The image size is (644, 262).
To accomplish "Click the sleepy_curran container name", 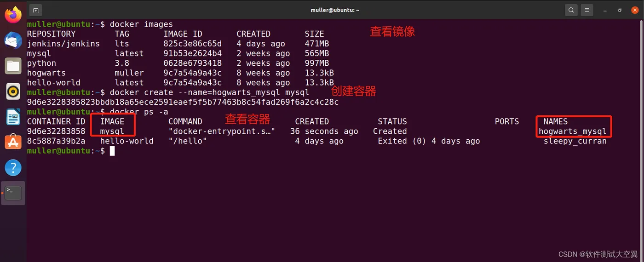I will 575,141.
